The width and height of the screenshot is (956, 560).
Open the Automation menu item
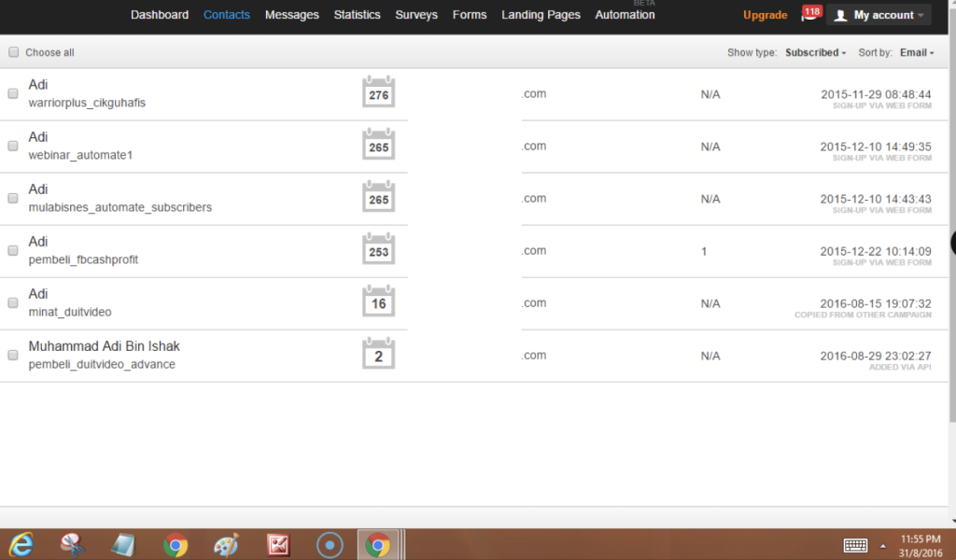(625, 15)
